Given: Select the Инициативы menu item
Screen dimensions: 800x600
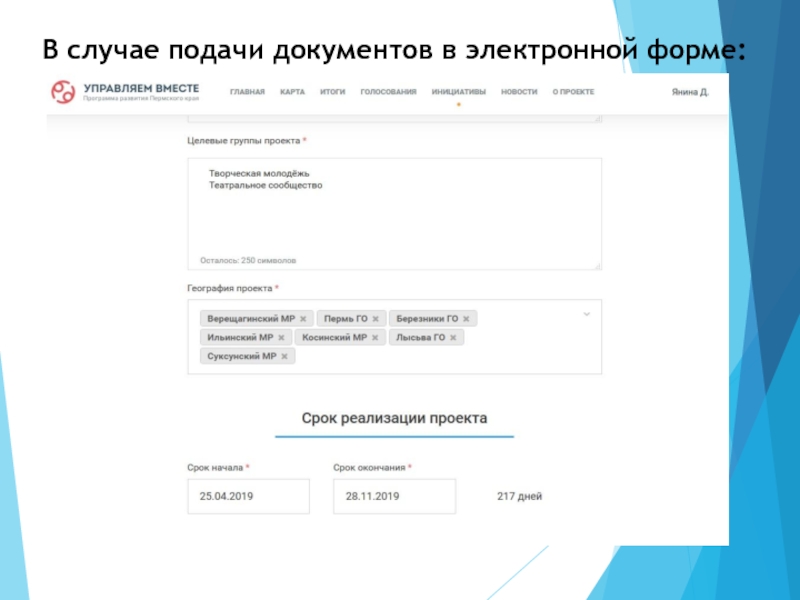Looking at the screenshot, I should (x=458, y=92).
